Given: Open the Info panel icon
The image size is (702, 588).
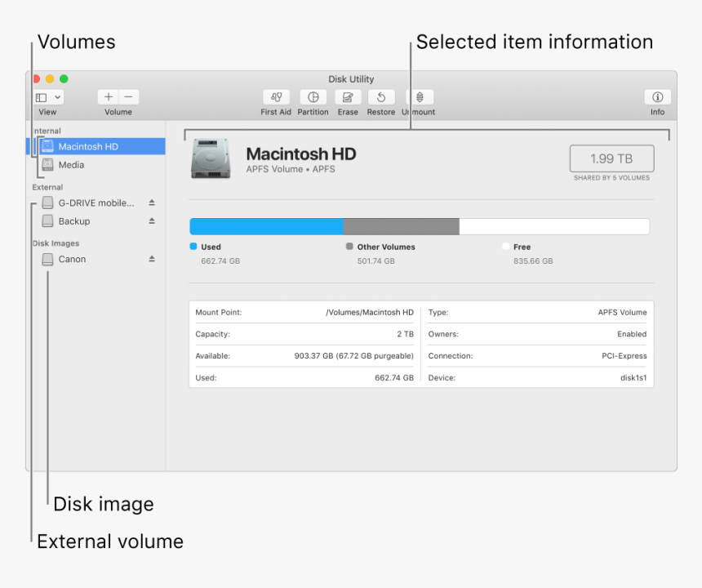Looking at the screenshot, I should (657, 97).
